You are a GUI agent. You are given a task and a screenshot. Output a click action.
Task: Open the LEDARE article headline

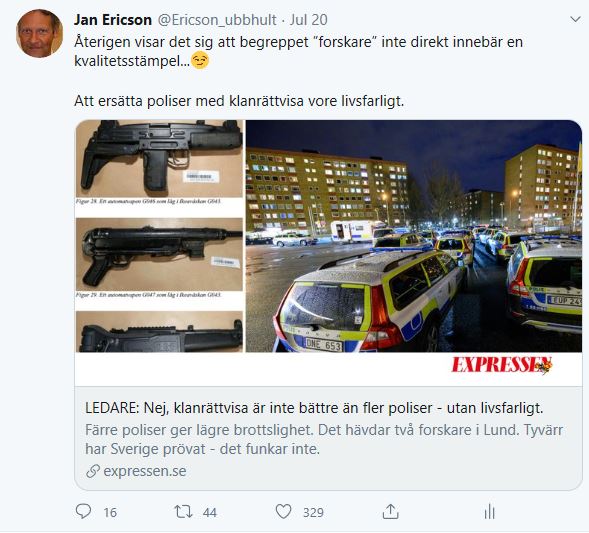point(314,408)
